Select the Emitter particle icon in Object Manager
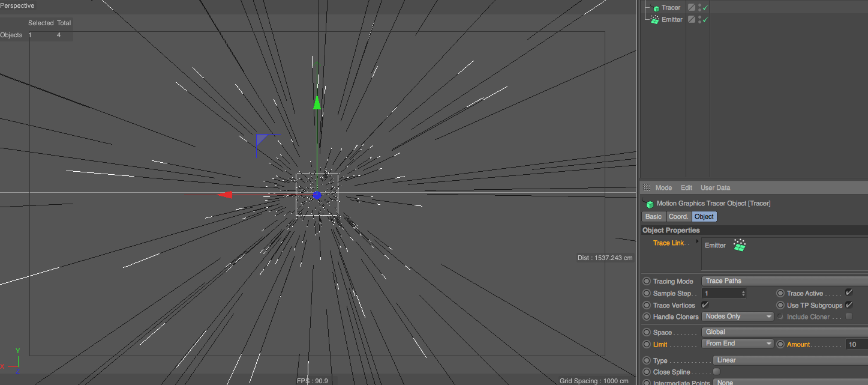This screenshot has height=385, width=868. [656, 19]
